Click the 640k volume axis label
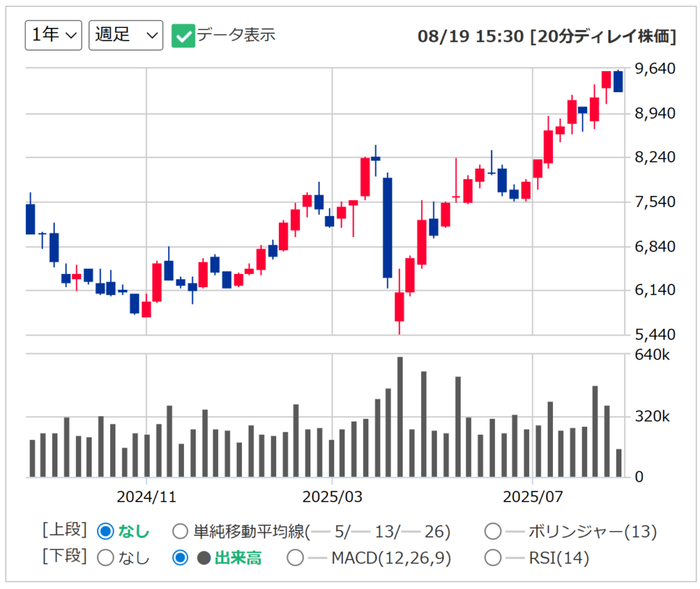The height and width of the screenshot is (589, 700). (x=652, y=355)
